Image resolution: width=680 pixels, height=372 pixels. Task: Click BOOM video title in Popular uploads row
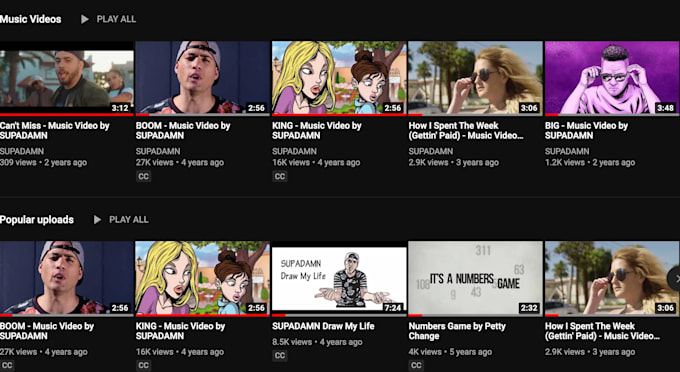[x=47, y=331]
